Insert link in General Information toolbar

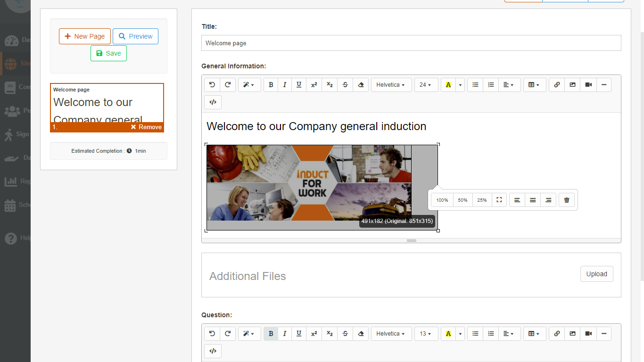pyautogui.click(x=557, y=85)
